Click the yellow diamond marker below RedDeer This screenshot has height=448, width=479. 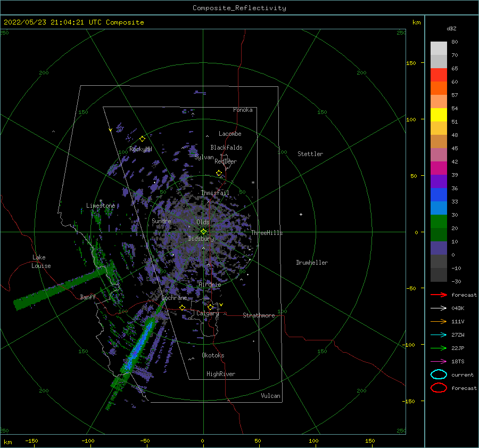[219, 173]
